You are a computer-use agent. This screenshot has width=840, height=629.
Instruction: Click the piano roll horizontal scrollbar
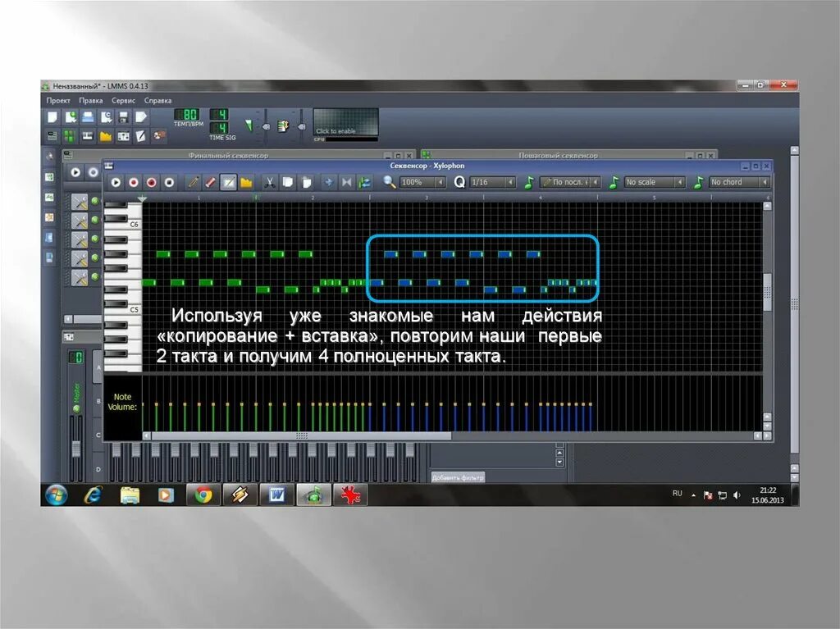click(x=302, y=435)
